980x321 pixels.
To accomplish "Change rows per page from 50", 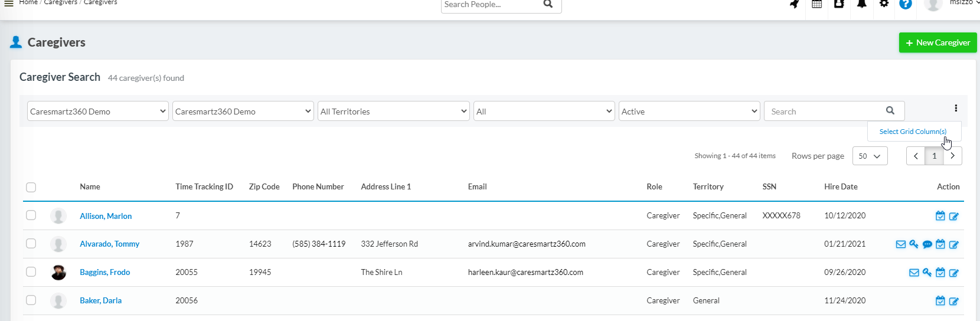I will [x=870, y=156].
